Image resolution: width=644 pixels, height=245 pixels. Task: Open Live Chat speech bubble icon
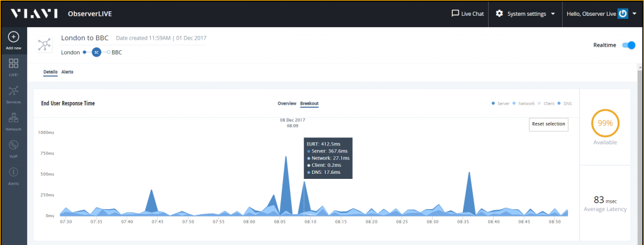pyautogui.click(x=455, y=13)
